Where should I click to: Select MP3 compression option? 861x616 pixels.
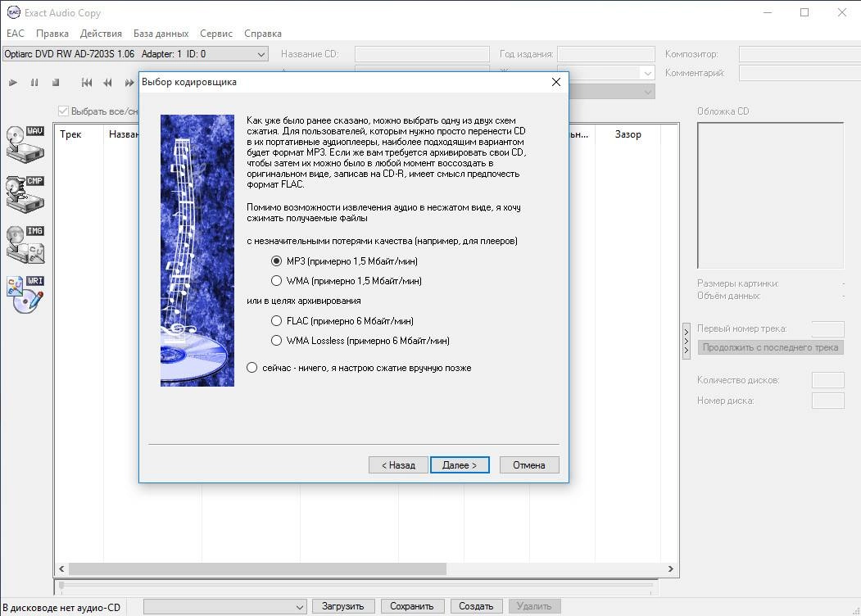pyautogui.click(x=277, y=260)
